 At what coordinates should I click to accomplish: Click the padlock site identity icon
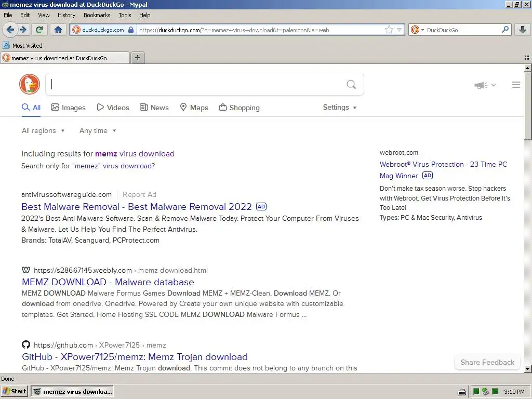[131, 30]
